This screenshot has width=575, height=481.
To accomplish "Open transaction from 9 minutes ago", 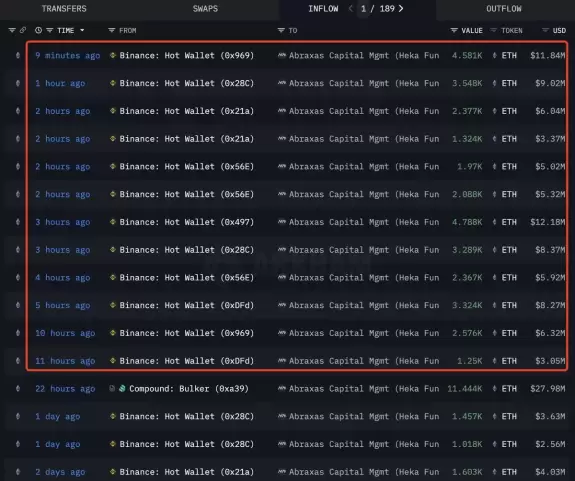I will (67, 55).
